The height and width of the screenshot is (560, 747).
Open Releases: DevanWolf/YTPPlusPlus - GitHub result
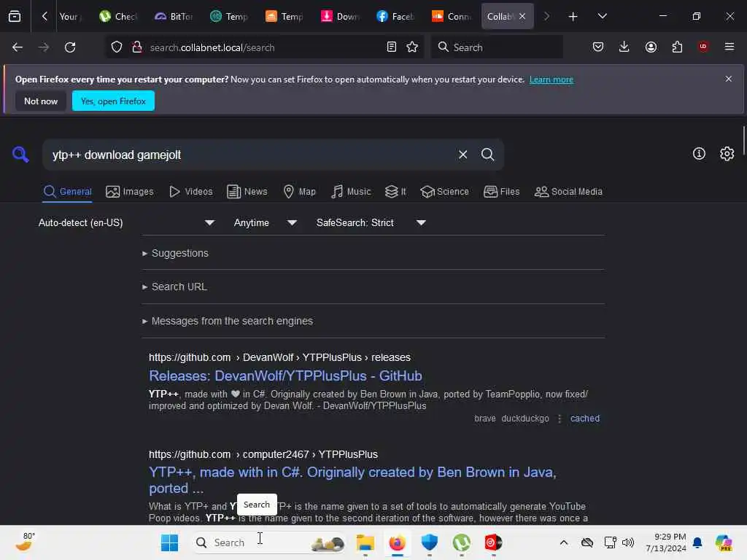[285, 376]
